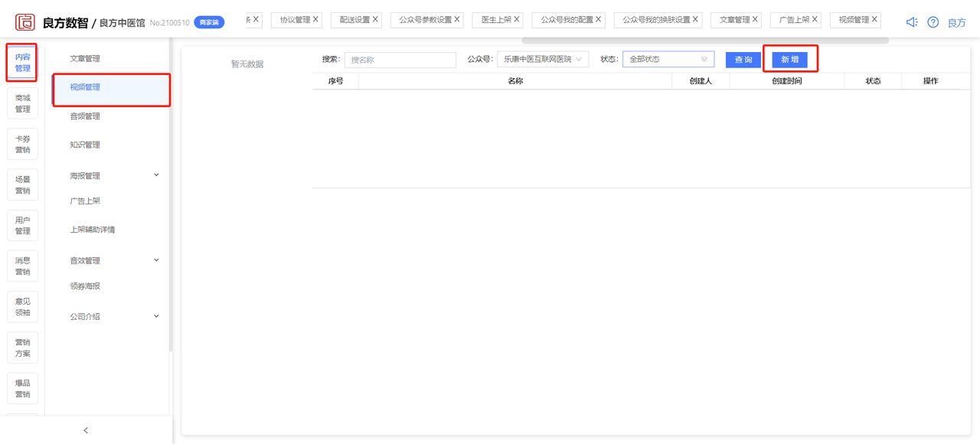The height and width of the screenshot is (444, 980).
Task: Open the help question-mark icon
Action: 933,22
